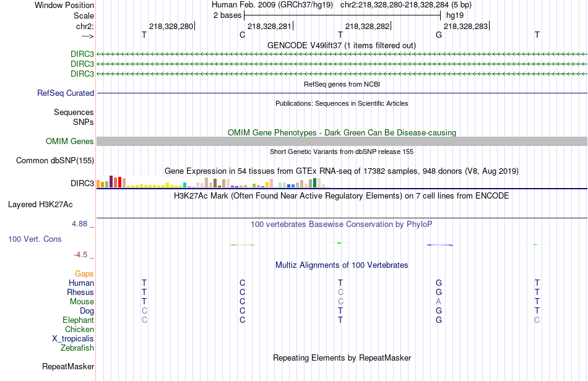Screen dimensions: 588x381
Task: Open '100 vertebrates Basewise Conservation by PhyloP' title
Action: click(x=342, y=225)
